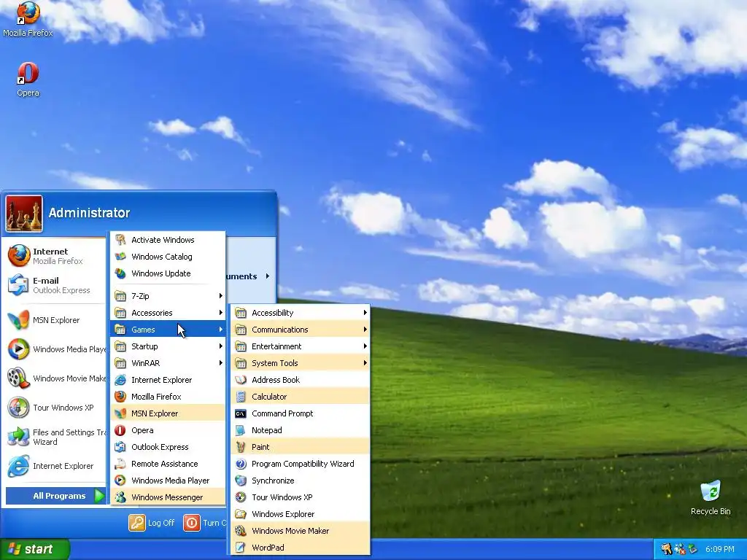Open WordPad

pos(301,548)
